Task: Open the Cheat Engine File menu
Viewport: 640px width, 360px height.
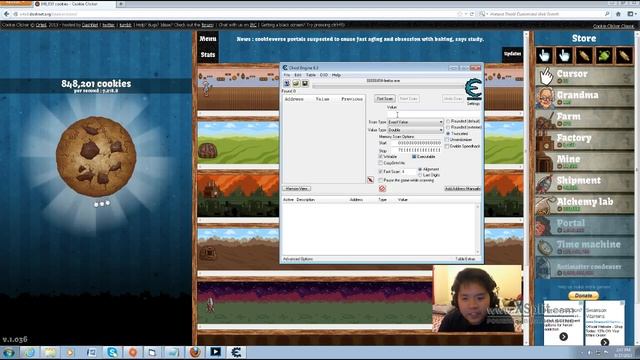Action: coord(287,75)
